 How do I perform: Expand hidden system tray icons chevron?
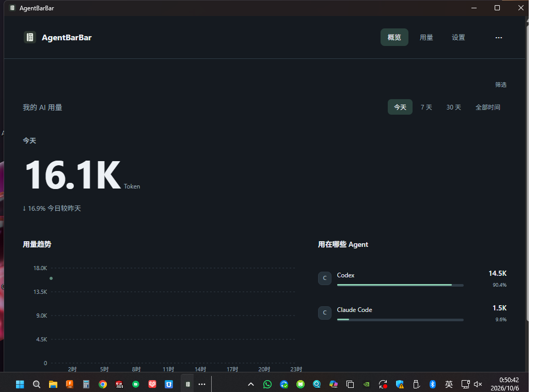(251, 384)
